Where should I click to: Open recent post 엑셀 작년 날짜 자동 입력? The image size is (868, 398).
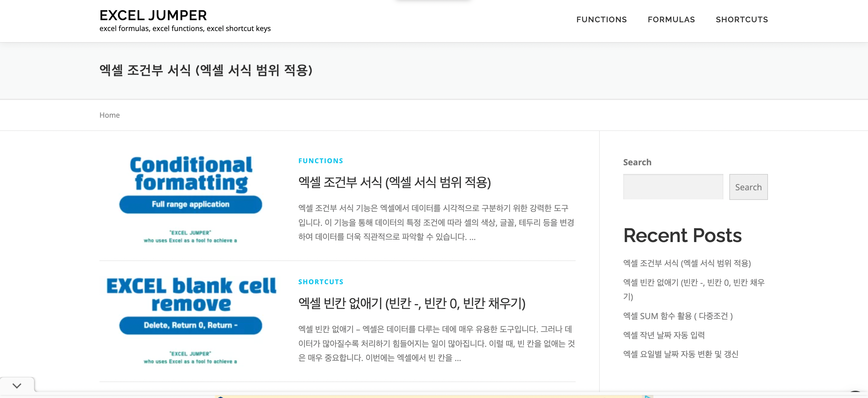(664, 335)
